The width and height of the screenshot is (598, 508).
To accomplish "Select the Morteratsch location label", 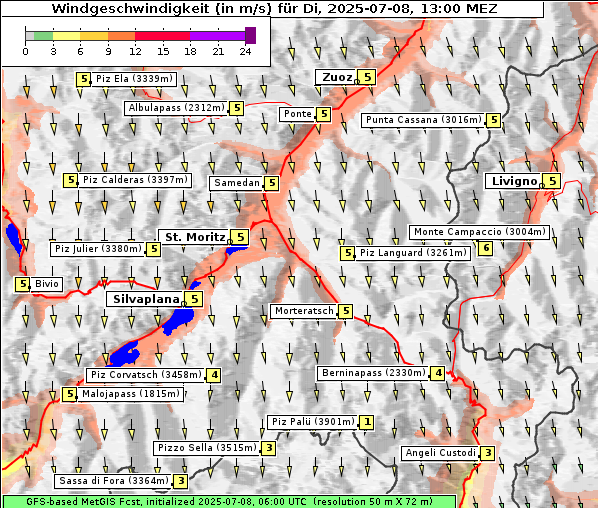I will 304,311.
